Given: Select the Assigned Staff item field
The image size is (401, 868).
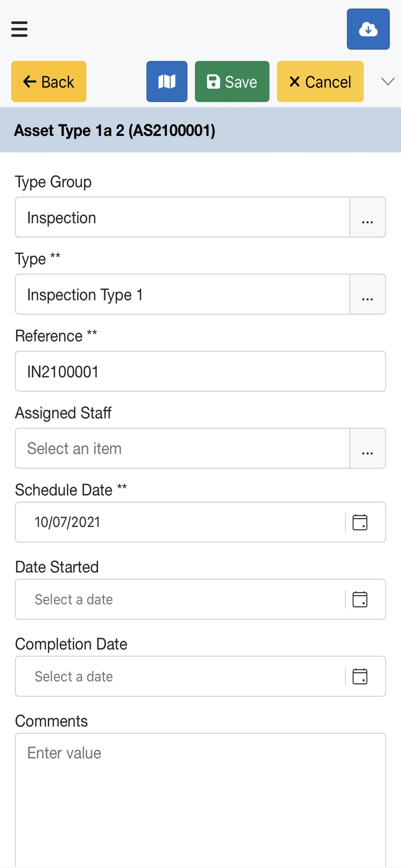Looking at the screenshot, I should pyautogui.click(x=182, y=448).
